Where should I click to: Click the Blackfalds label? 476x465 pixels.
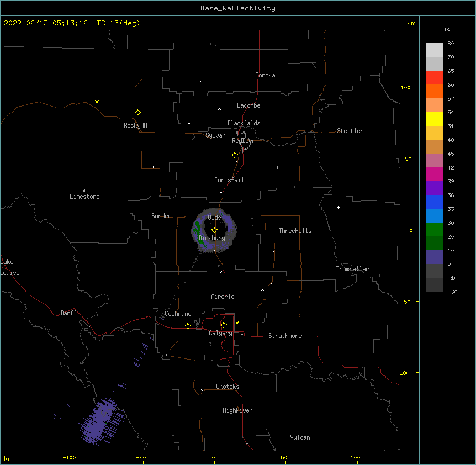(x=244, y=123)
